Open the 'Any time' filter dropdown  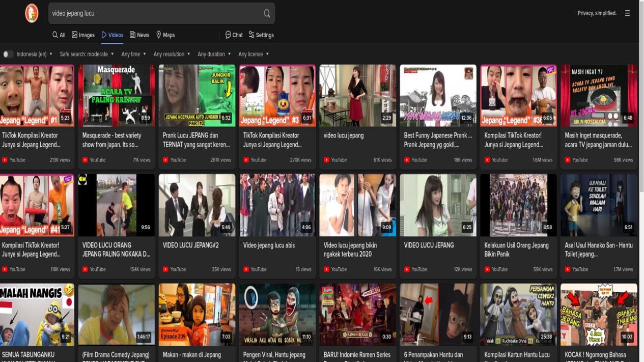pyautogui.click(x=131, y=54)
